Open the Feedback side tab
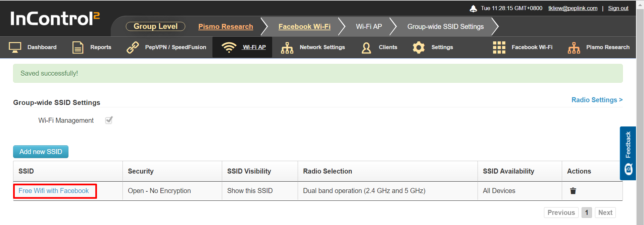Image resolution: width=644 pixels, height=225 pixels. click(x=628, y=153)
